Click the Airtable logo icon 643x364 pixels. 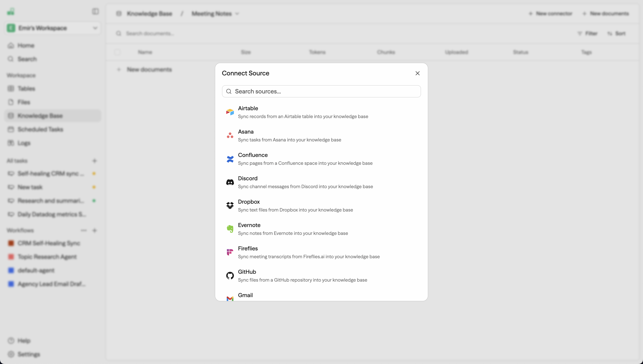coord(230,112)
